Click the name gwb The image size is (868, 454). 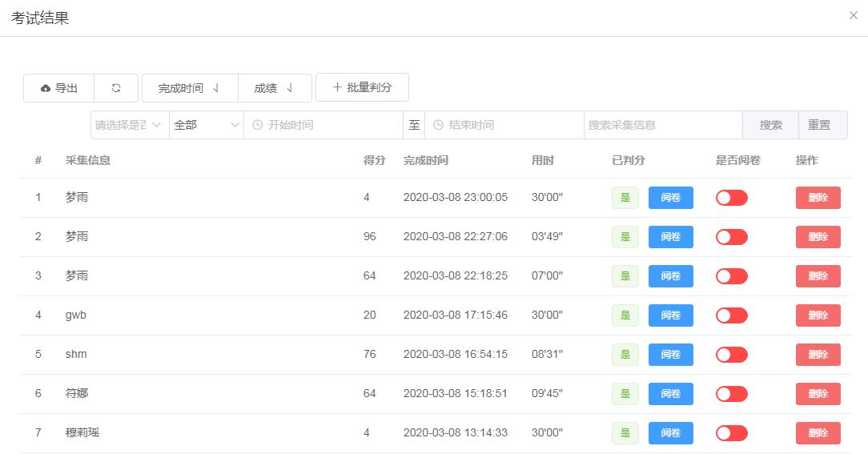[76, 315]
